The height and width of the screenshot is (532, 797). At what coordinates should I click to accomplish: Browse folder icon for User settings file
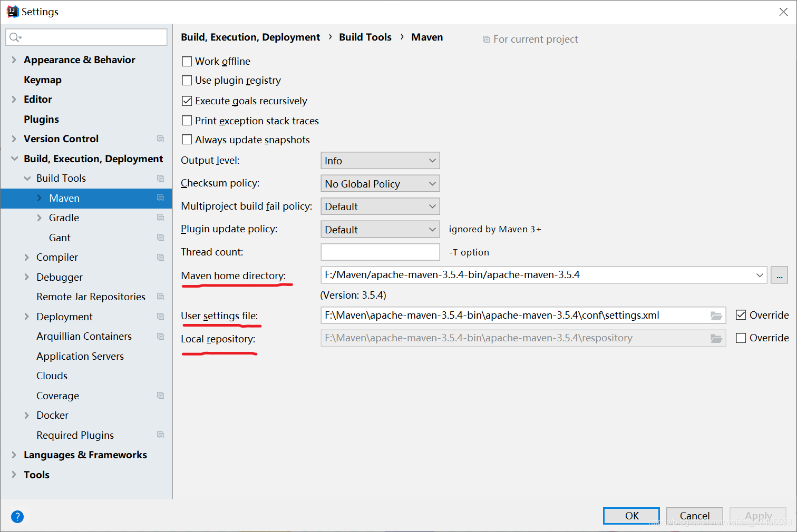tap(716, 316)
